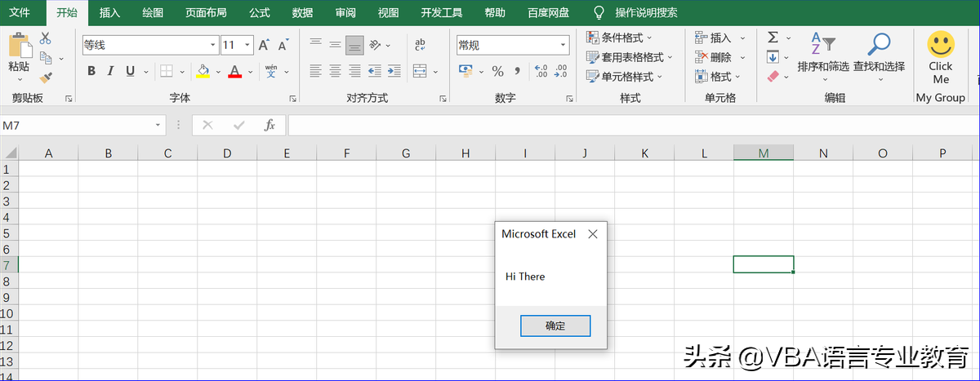980x381 pixels.
Task: Click the Insert Function fx icon
Action: coord(269,125)
